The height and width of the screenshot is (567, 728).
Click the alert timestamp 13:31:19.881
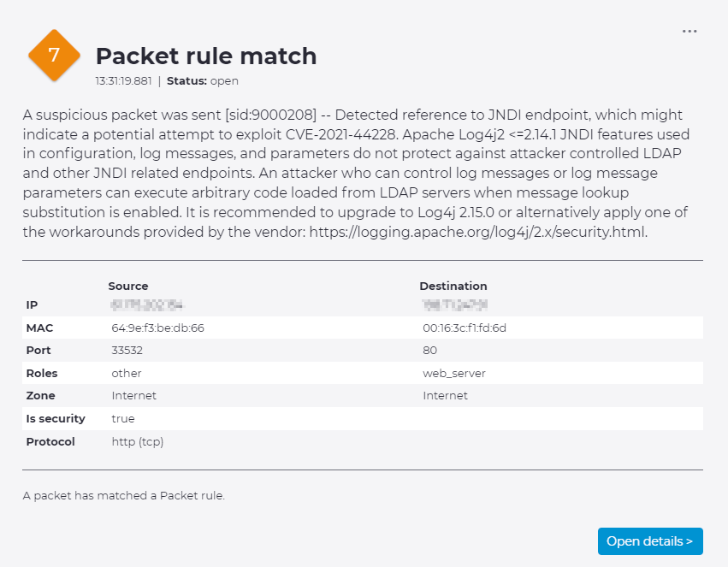pos(124,81)
